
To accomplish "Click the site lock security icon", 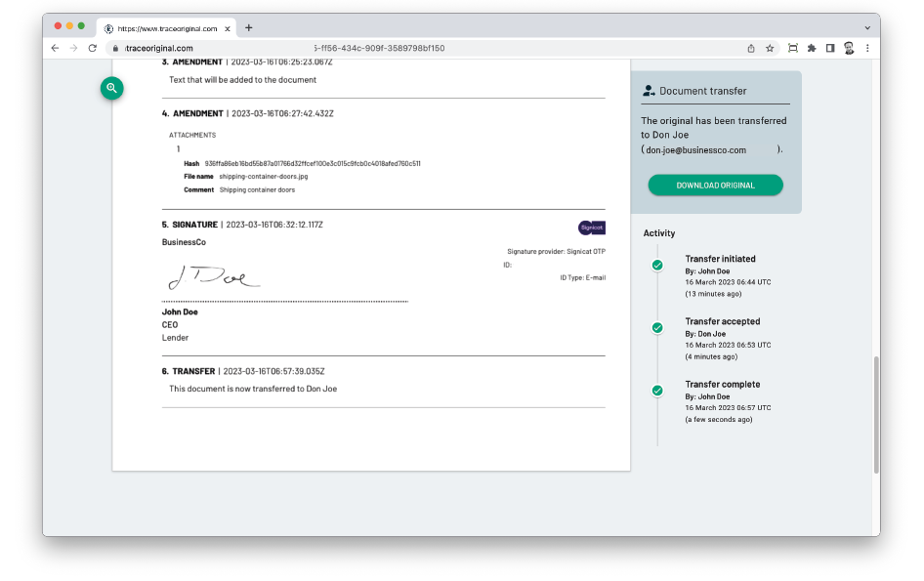I will click(x=115, y=48).
